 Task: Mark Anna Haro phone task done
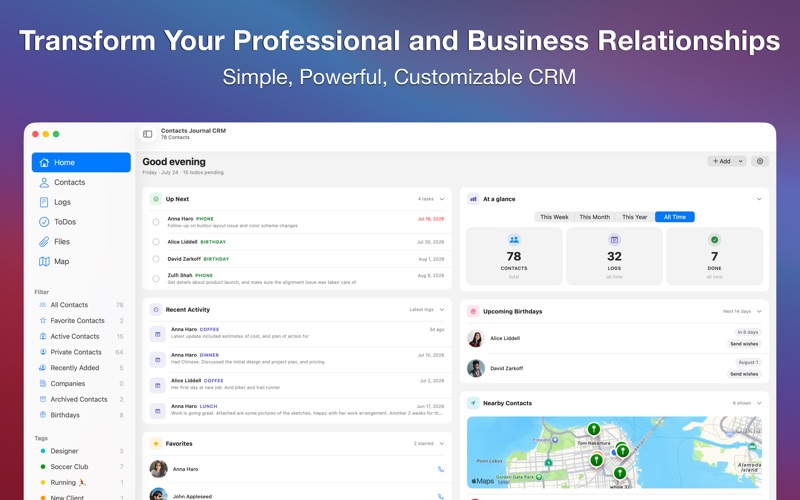(156, 222)
